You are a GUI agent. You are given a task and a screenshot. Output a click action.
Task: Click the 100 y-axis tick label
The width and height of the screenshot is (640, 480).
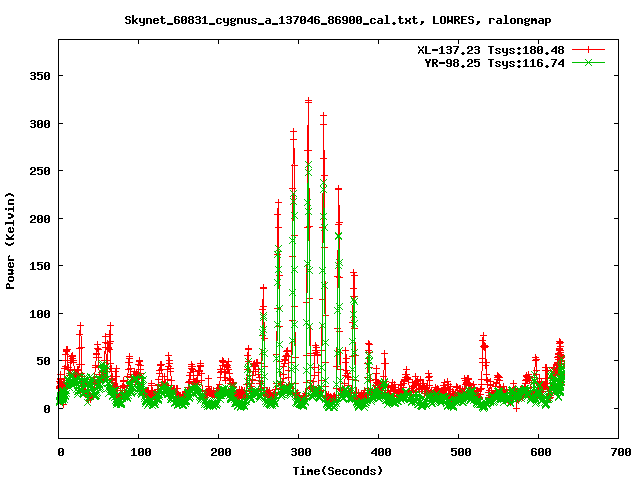point(40,314)
